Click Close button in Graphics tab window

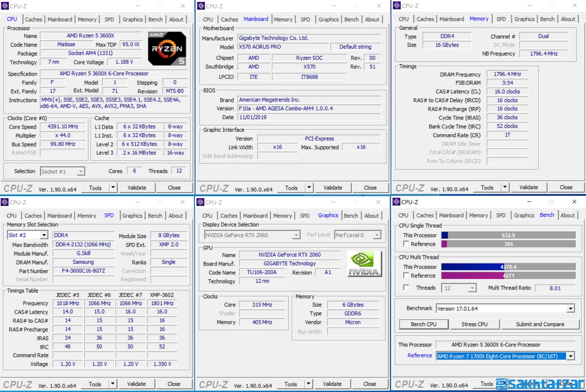point(370,384)
